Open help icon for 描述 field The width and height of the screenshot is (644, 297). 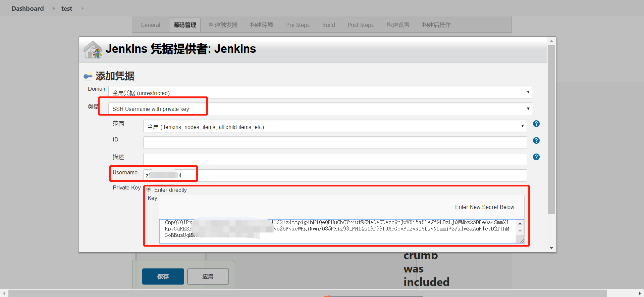tap(536, 157)
